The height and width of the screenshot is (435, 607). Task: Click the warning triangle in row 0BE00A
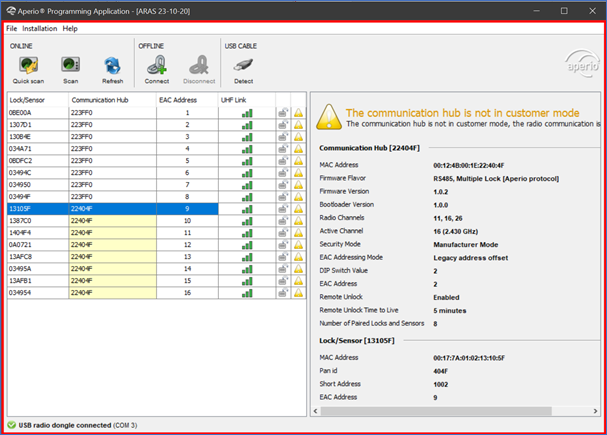click(x=298, y=113)
